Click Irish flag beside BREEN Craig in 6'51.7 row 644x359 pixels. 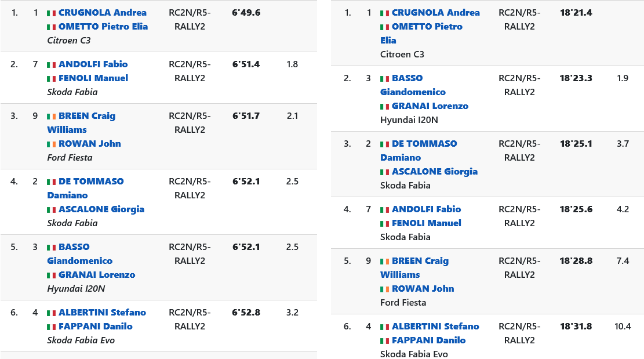click(52, 116)
